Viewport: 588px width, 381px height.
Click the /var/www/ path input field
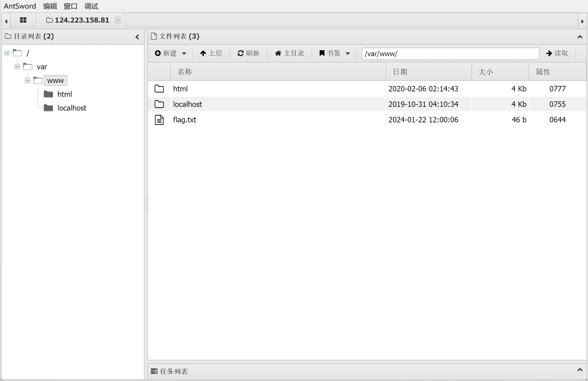(x=450, y=54)
